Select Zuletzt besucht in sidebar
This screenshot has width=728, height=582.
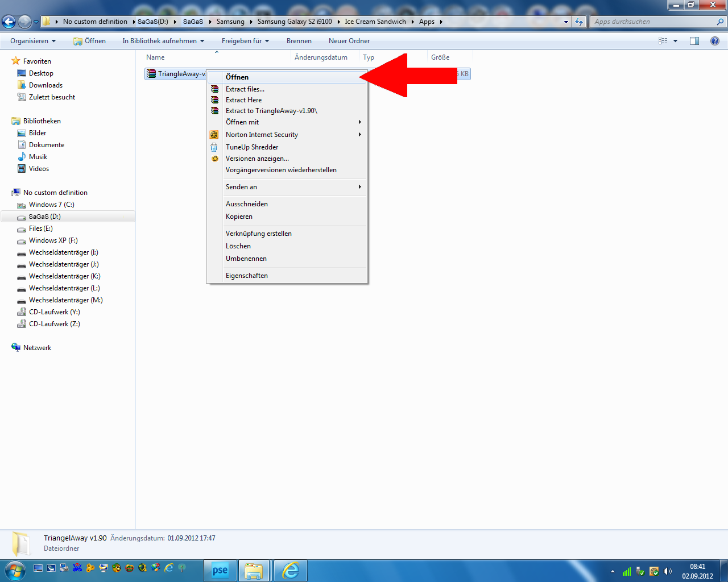click(52, 97)
